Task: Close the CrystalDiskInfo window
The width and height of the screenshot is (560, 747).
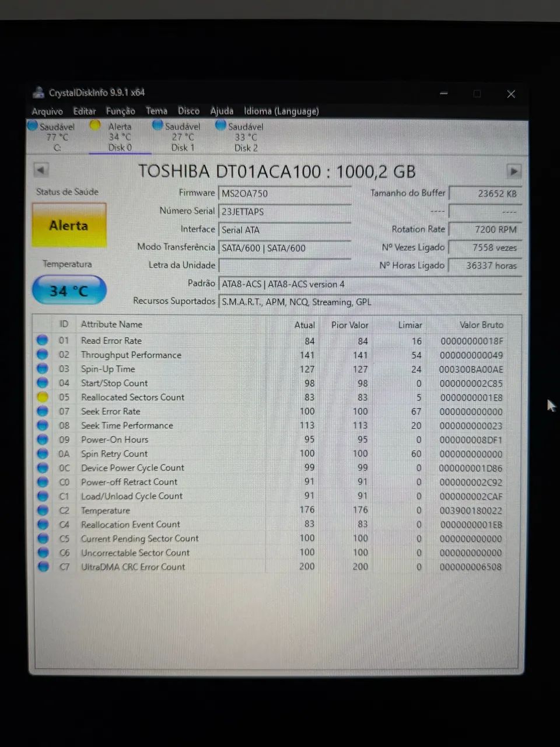Action: tap(511, 94)
